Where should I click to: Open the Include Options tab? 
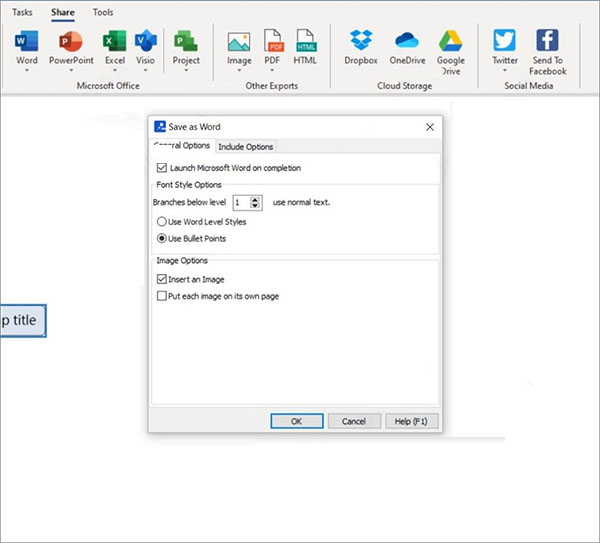(246, 147)
